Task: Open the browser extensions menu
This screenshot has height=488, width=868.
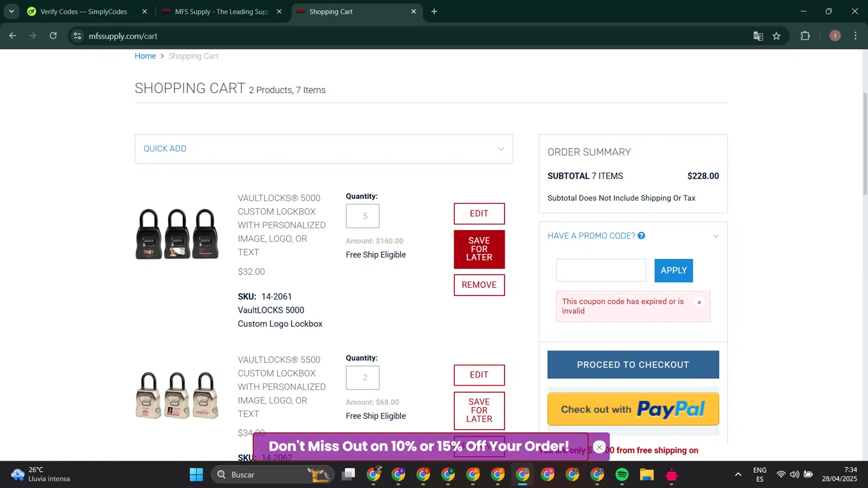Action: 806,36
